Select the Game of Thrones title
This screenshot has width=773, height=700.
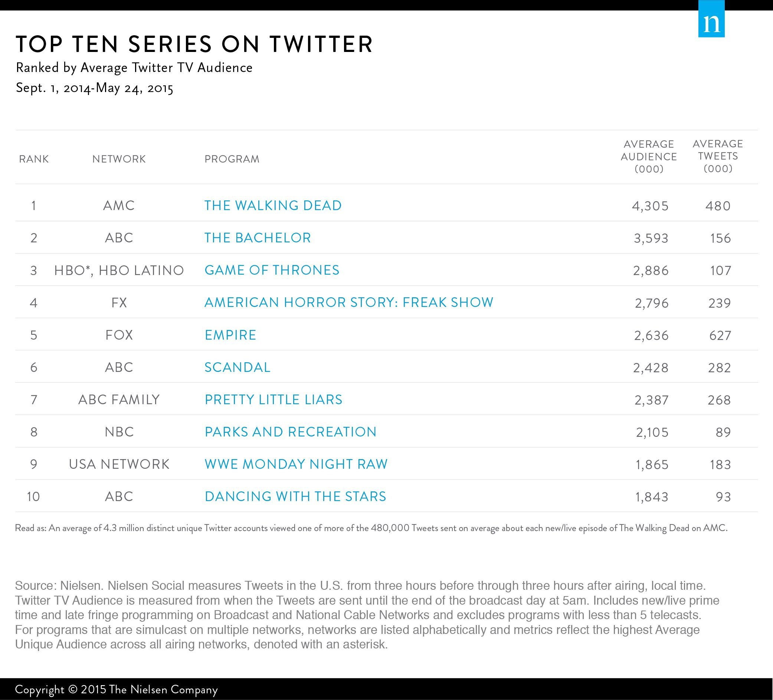click(x=272, y=270)
